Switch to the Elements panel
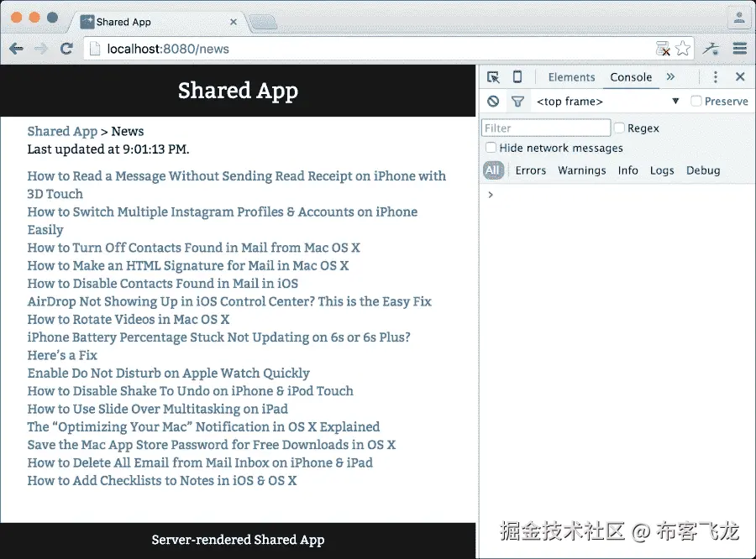The width and height of the screenshot is (756, 559). (x=571, y=76)
